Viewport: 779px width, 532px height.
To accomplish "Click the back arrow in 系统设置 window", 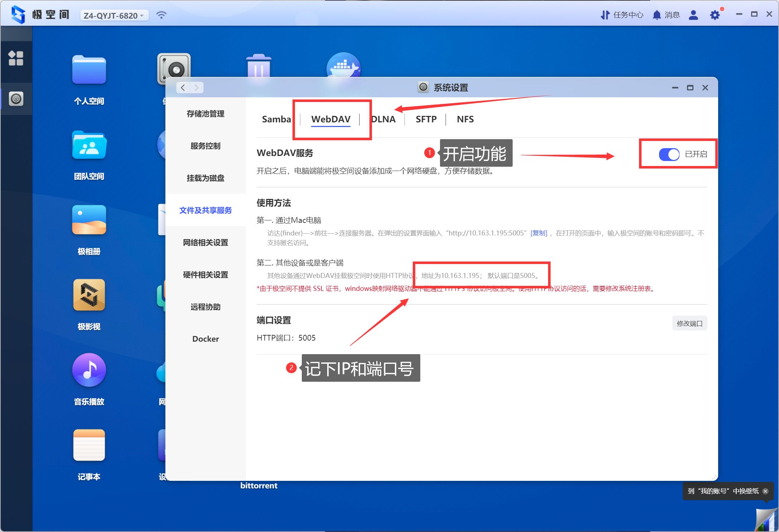I will (183, 87).
